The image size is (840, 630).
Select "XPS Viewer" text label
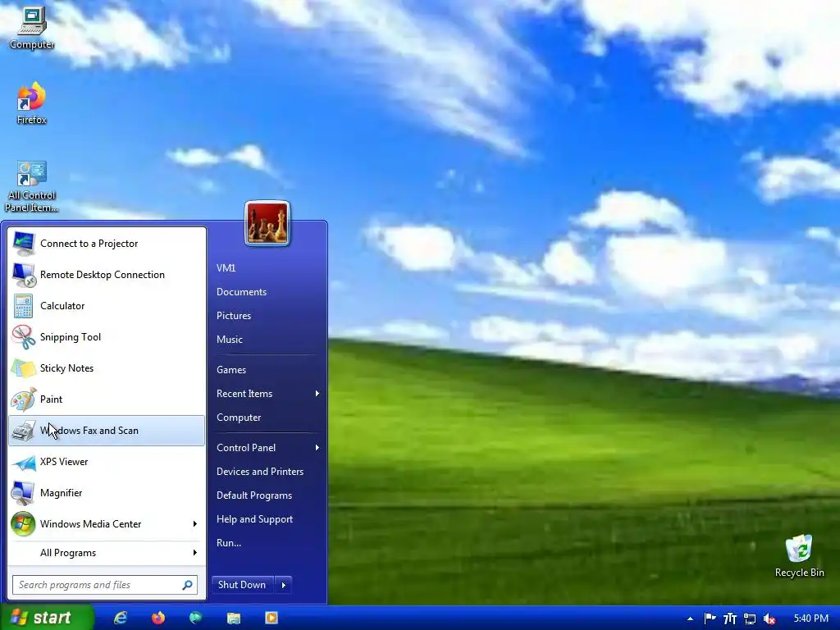[x=64, y=462]
